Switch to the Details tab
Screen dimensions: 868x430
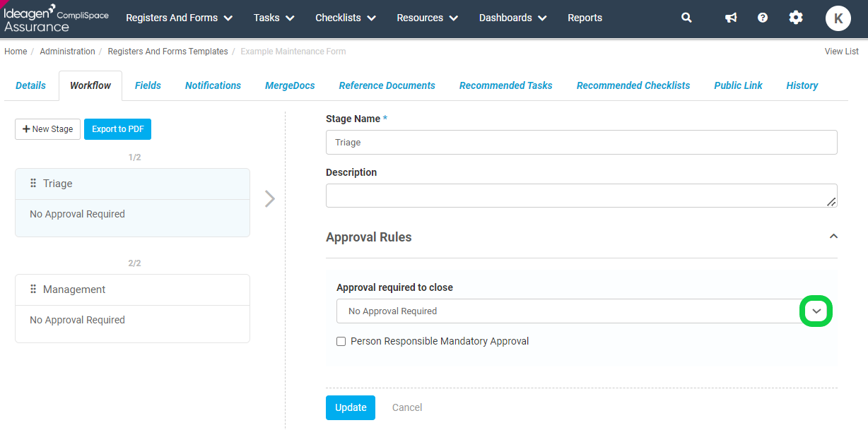point(30,85)
